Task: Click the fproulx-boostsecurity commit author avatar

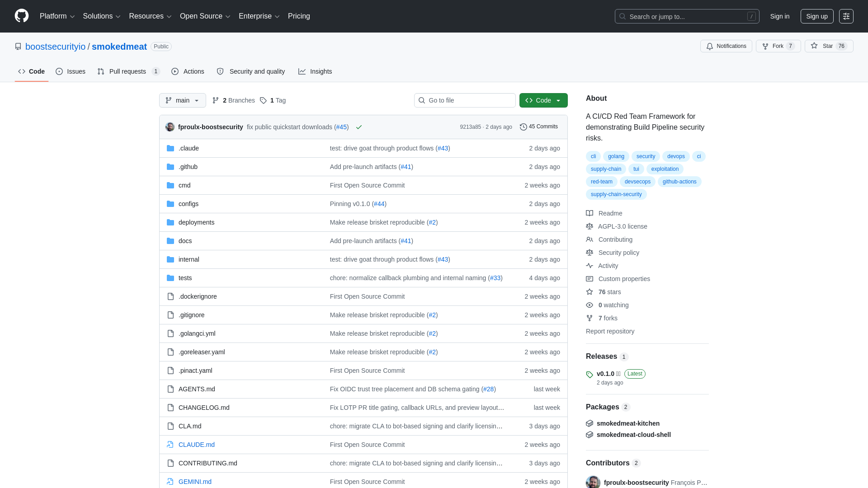Action: pyautogui.click(x=170, y=127)
